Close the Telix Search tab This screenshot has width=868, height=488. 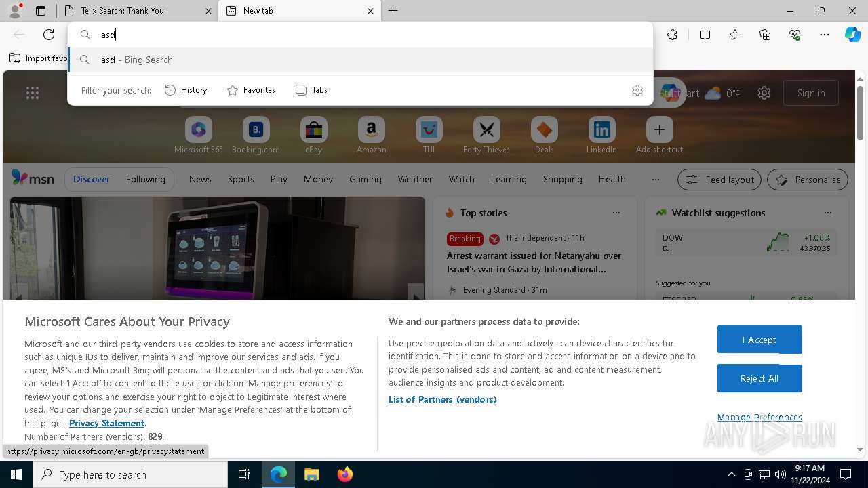[208, 11]
